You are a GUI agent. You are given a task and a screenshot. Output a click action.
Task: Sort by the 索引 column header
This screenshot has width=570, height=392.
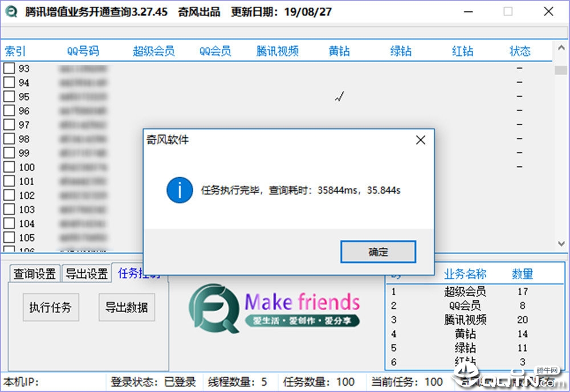15,51
